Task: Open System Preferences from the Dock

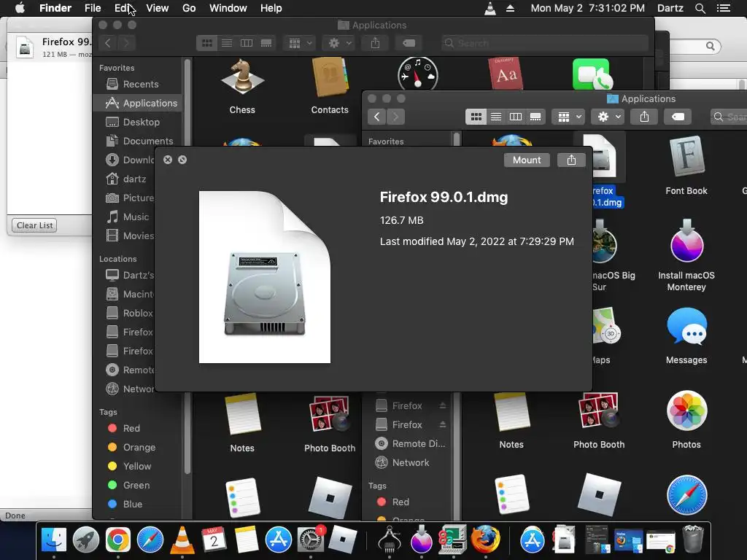Action: tap(310, 540)
